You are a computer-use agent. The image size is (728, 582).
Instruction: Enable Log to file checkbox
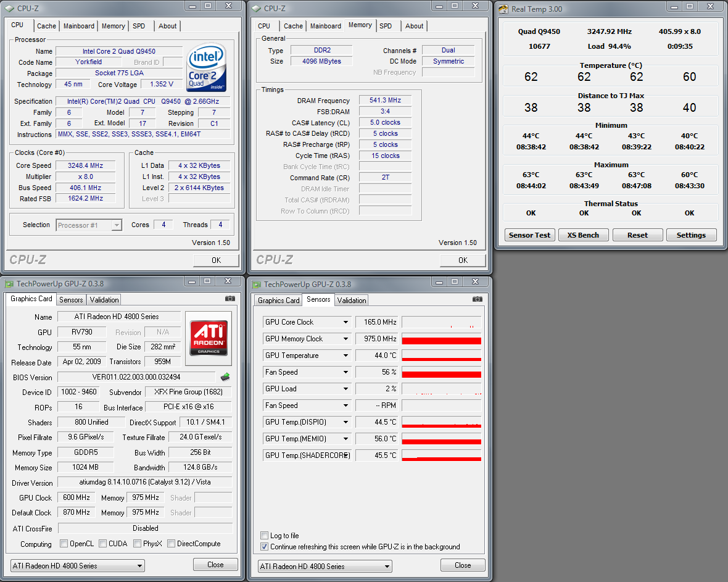(264, 536)
